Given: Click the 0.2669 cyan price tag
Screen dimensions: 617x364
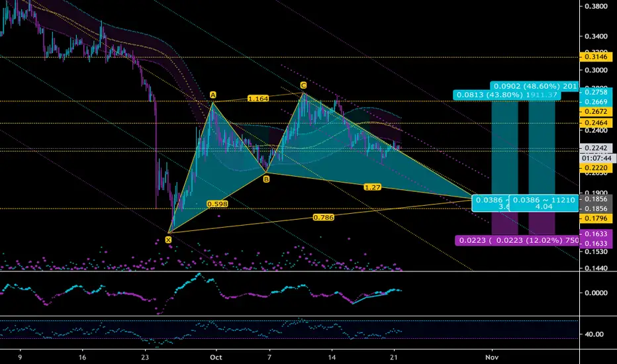Looking at the screenshot, I should pyautogui.click(x=596, y=102).
